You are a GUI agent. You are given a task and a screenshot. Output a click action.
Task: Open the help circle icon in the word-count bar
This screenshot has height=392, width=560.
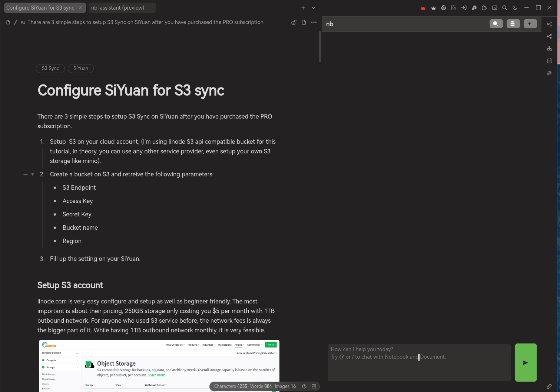(x=304, y=386)
